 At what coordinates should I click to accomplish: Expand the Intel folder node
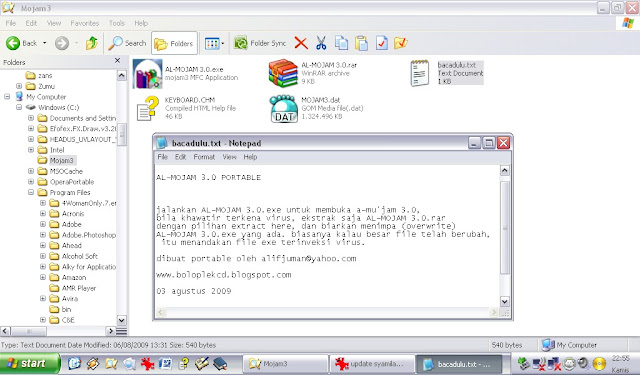tap(31, 150)
